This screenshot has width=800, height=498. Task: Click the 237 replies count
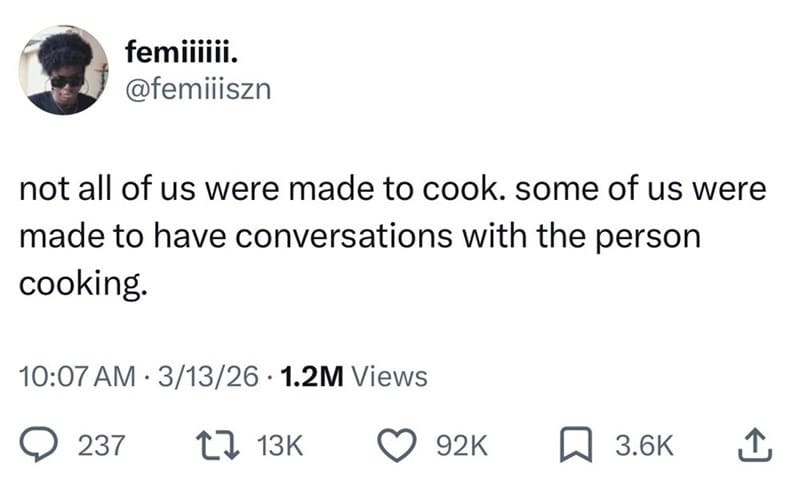[x=100, y=445]
